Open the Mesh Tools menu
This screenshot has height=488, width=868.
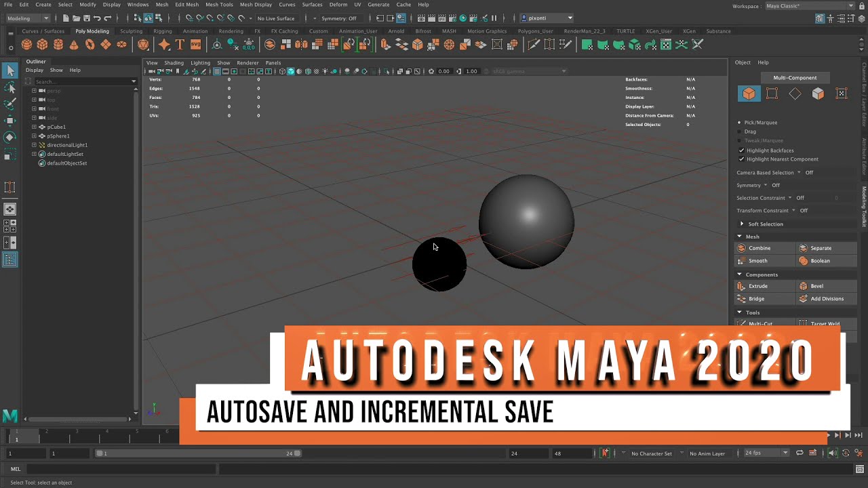[219, 5]
